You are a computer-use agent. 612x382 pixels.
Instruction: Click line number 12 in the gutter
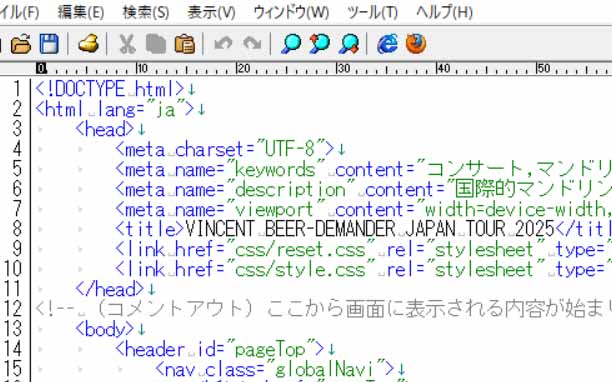click(x=13, y=309)
